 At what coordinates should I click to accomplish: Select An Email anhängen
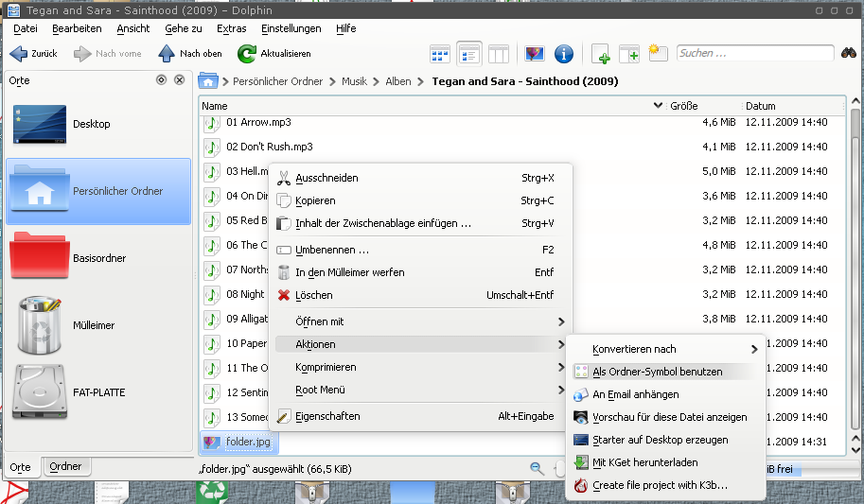tap(665, 394)
